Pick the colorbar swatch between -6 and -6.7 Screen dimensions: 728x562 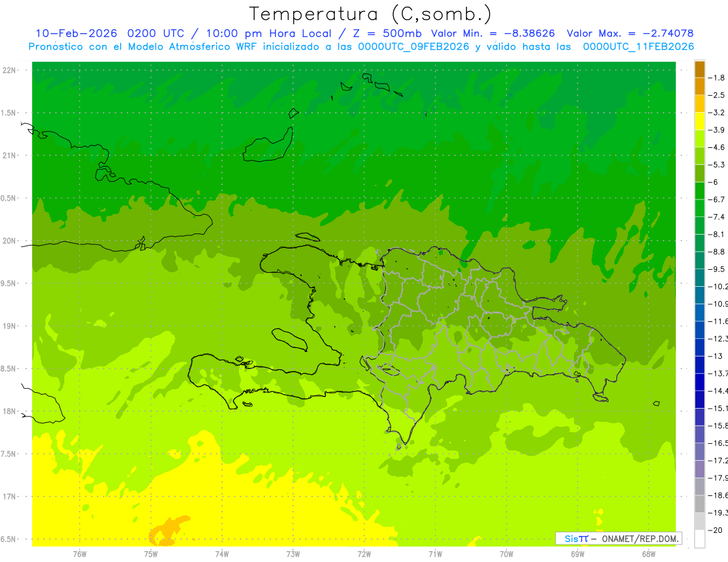(699, 191)
